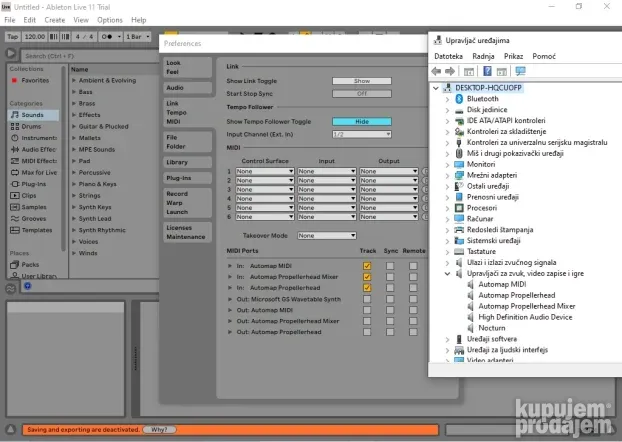Click the Mrežni adapteri icon
This screenshot has width=622, height=442.
pyautogui.click(x=459, y=175)
